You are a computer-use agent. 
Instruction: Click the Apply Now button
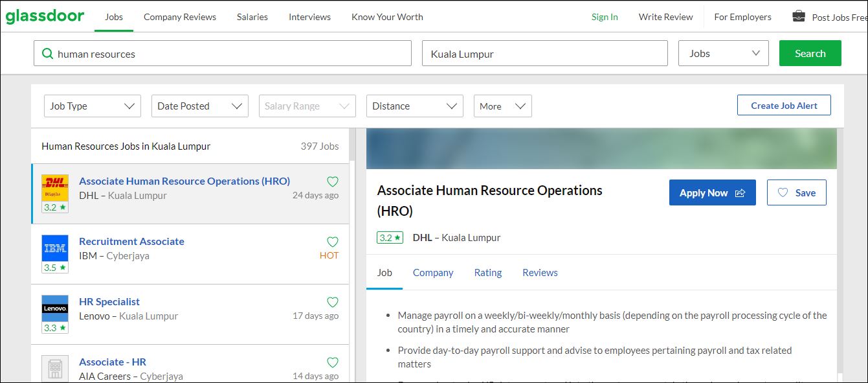click(713, 193)
